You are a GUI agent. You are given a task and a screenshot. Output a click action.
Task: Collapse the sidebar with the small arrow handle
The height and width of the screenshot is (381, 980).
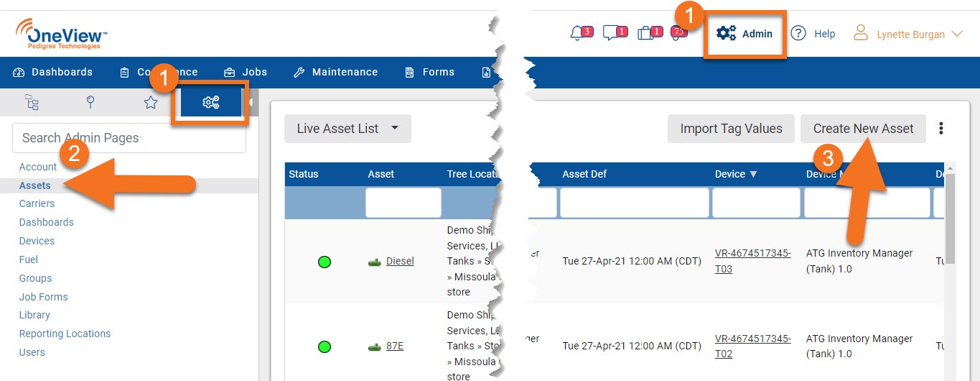pyautogui.click(x=251, y=103)
